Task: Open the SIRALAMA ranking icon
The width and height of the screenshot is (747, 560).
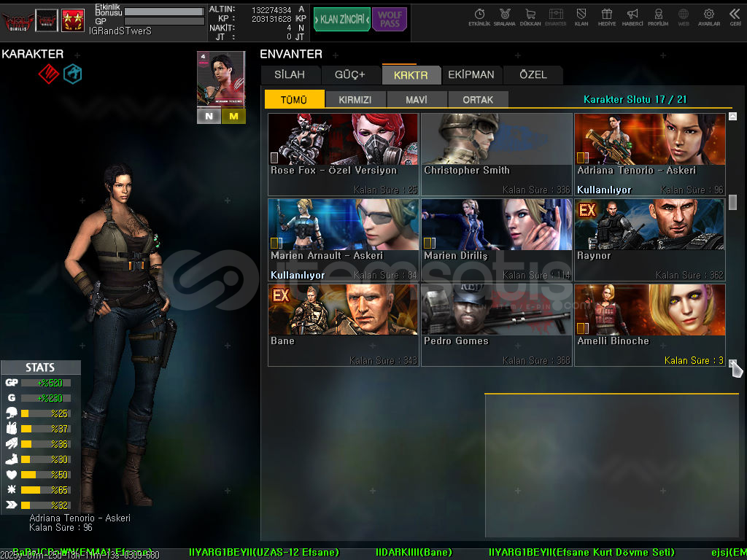Action: point(505,17)
